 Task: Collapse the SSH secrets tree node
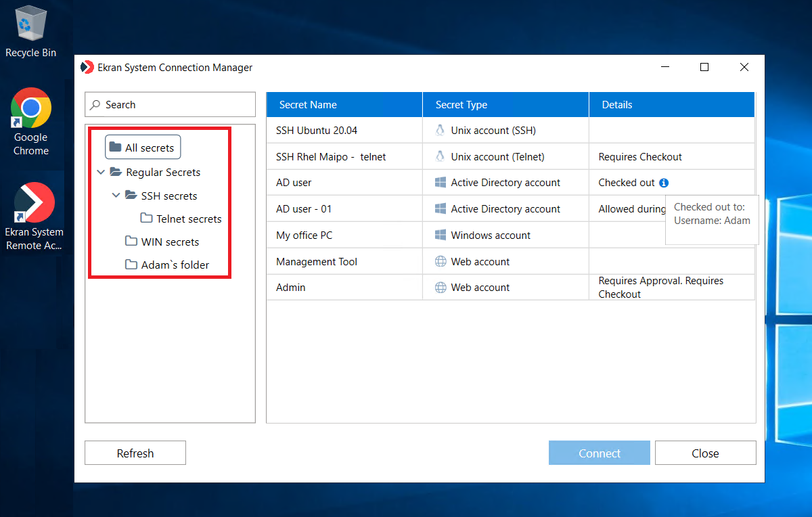click(x=116, y=196)
